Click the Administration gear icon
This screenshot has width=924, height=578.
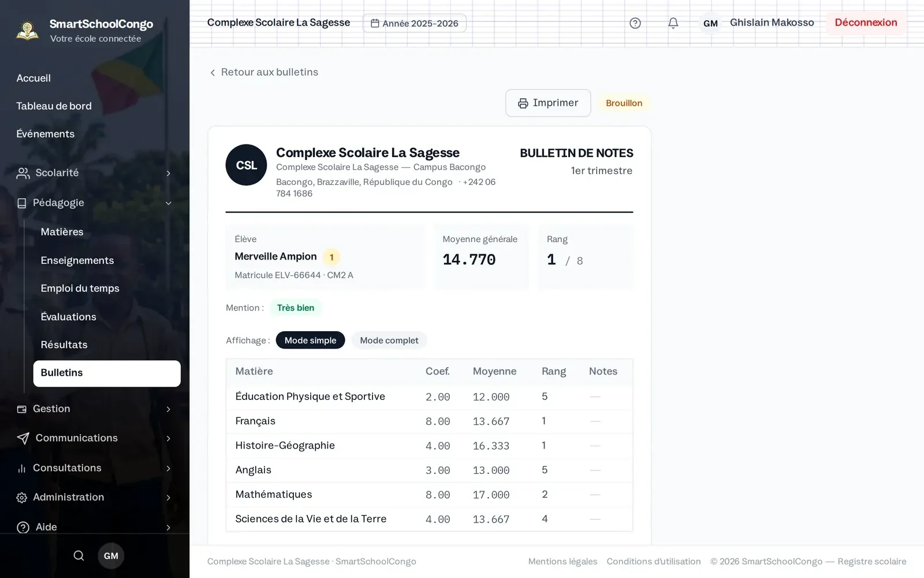pos(22,498)
